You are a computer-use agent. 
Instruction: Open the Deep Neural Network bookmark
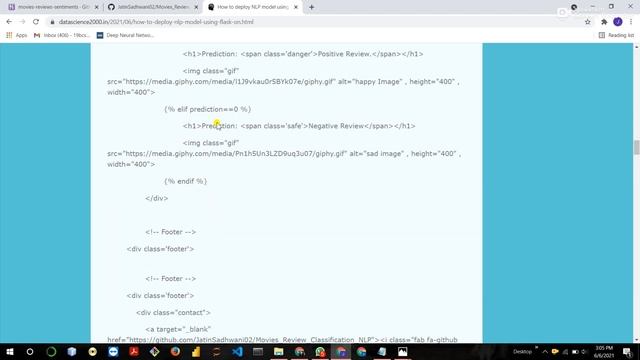tap(125, 36)
